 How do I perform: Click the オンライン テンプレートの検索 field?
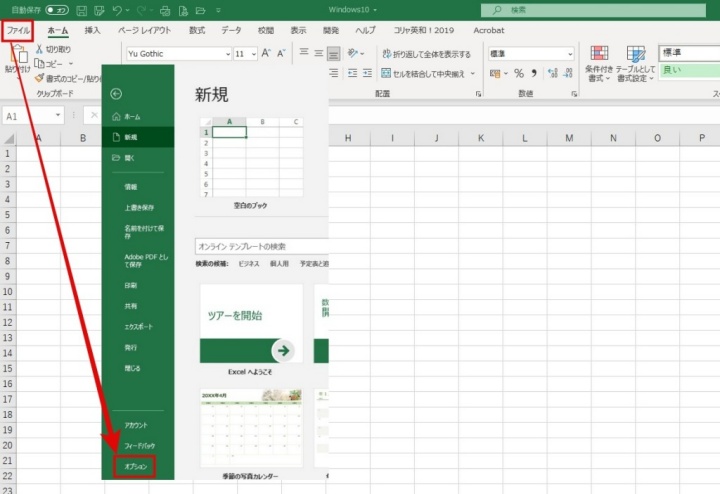pos(262,247)
